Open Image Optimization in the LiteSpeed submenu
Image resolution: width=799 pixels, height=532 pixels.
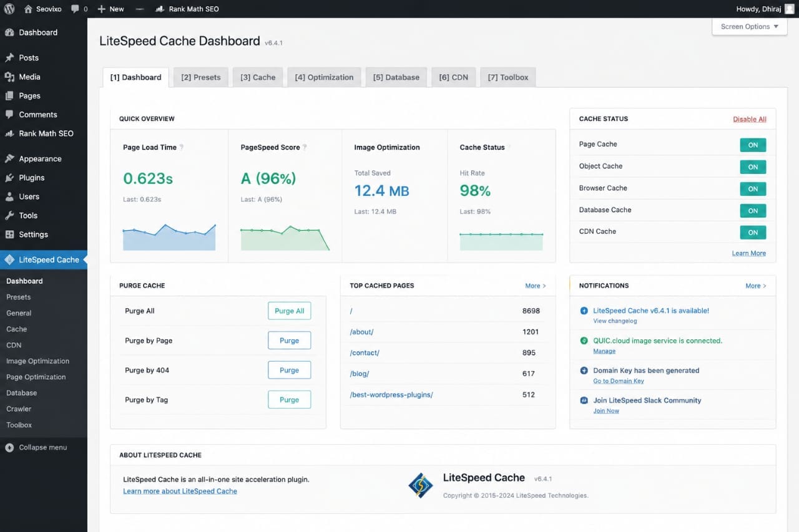(37, 361)
